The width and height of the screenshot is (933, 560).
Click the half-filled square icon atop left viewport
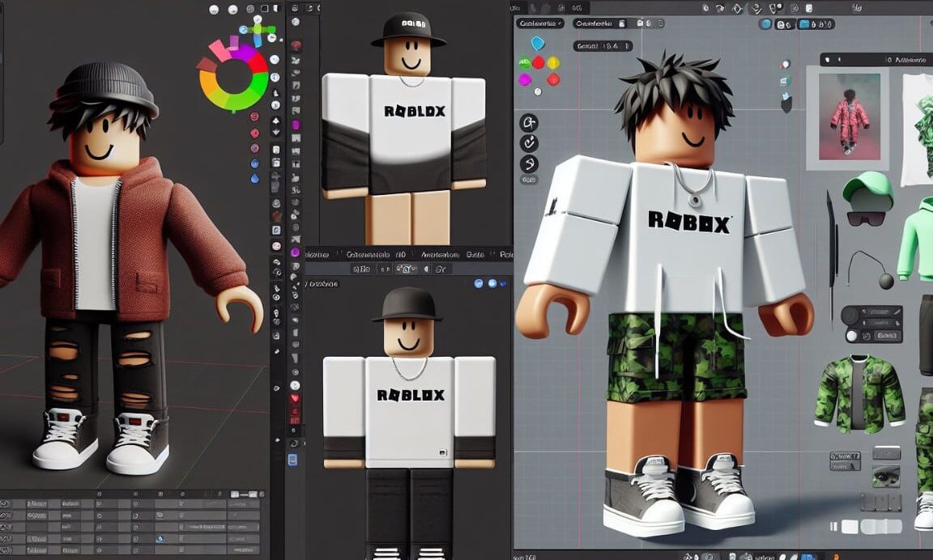point(276,9)
